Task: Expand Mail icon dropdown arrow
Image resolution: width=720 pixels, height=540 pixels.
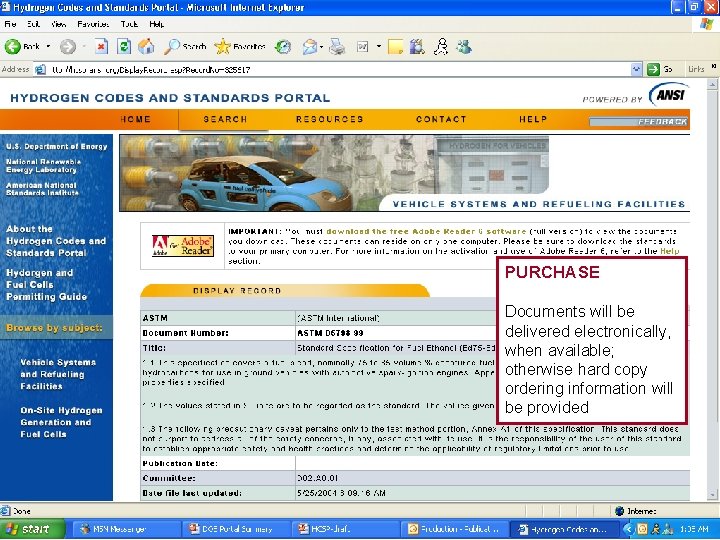Action: 321,46
